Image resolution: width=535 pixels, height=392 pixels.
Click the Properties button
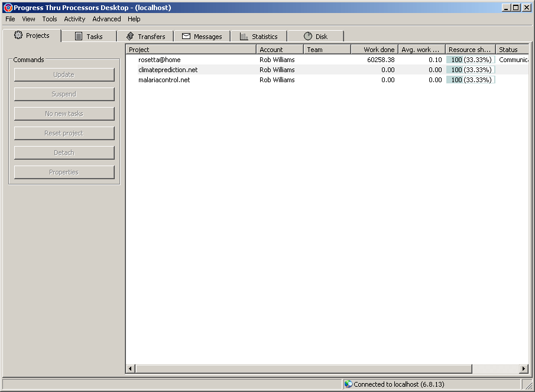64,172
